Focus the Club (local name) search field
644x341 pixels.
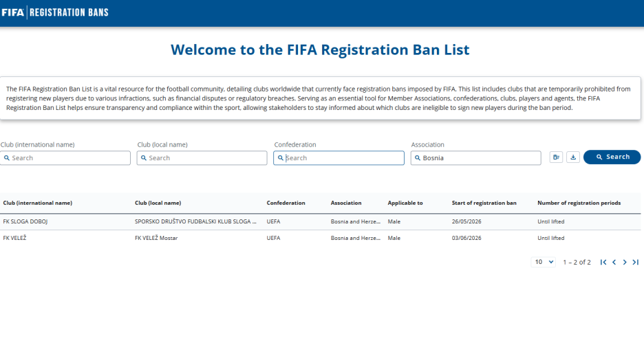pos(202,158)
